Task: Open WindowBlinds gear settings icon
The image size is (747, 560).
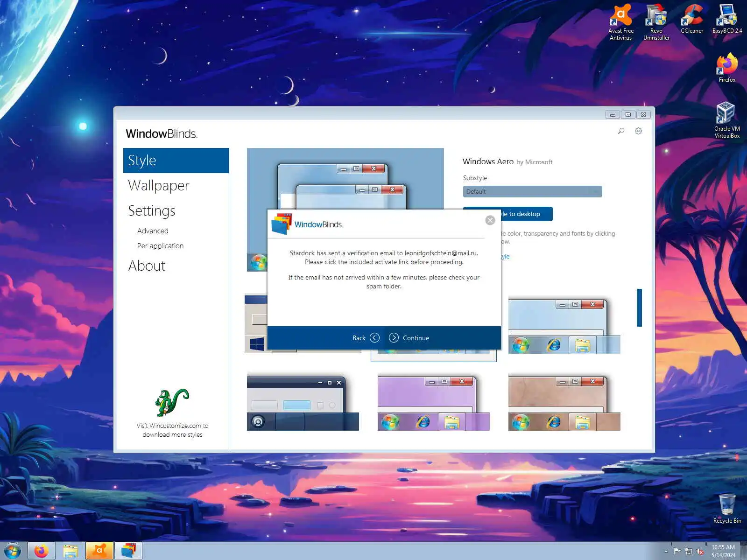Action: pos(638,131)
